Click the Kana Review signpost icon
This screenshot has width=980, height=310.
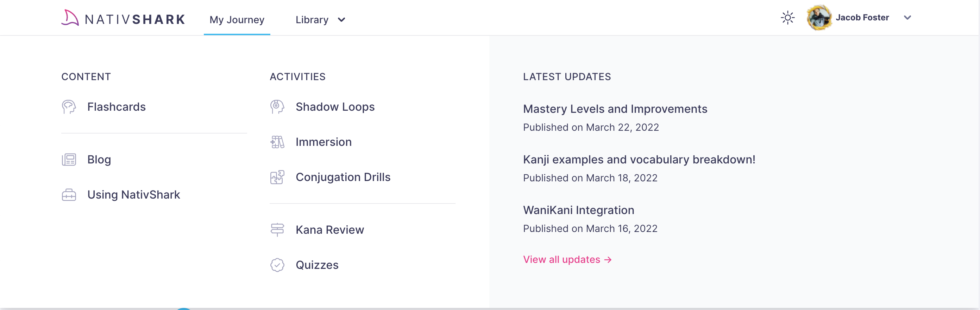coord(277,230)
